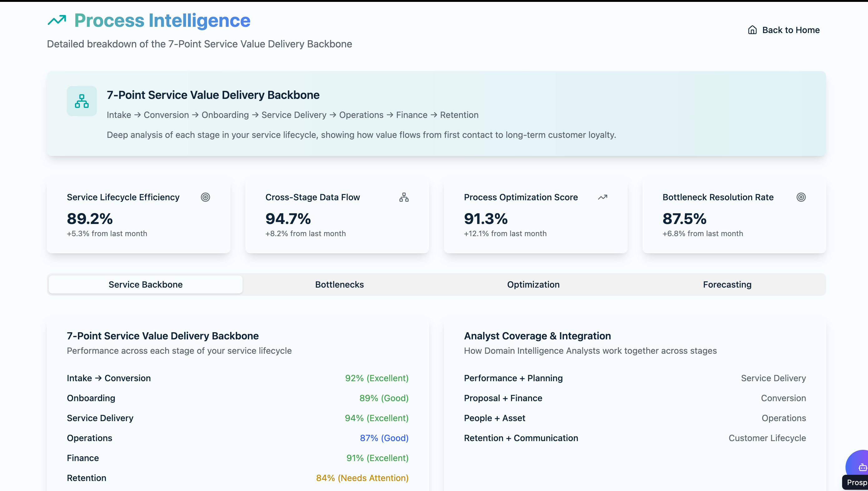The width and height of the screenshot is (868, 491).
Task: Click the Operations 87% (Good) value
Action: tap(384, 438)
